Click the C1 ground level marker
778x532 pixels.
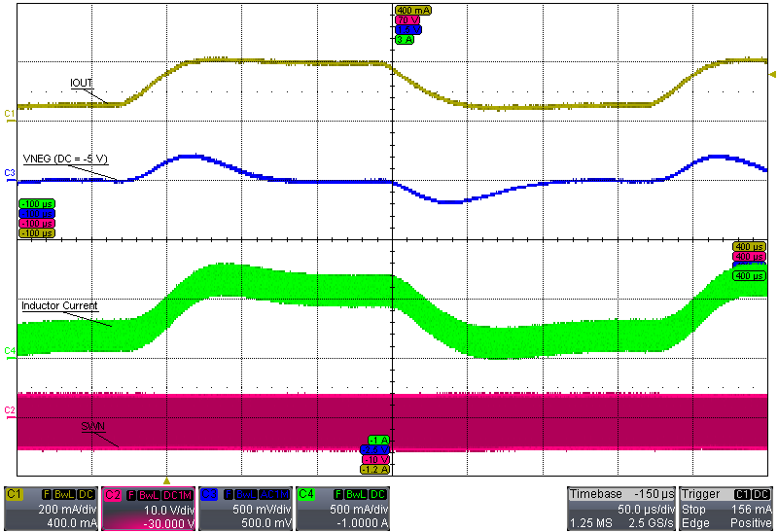tap(9, 114)
